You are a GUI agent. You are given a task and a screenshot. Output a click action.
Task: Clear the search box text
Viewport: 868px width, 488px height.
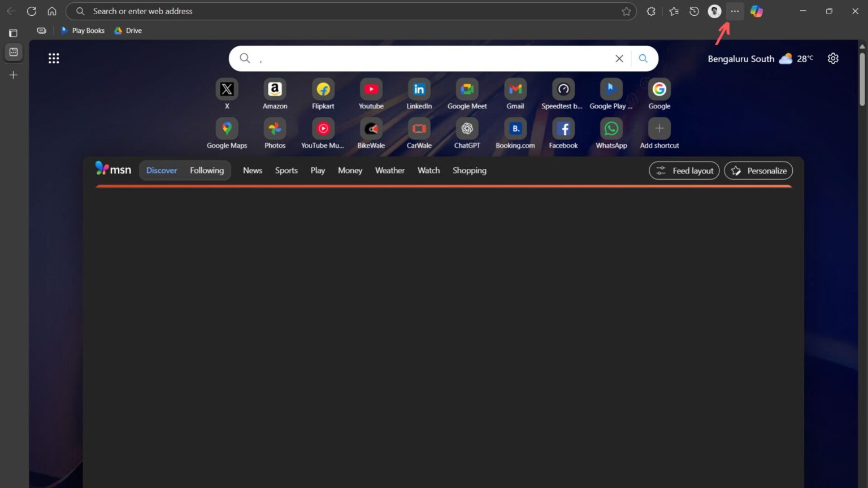[x=619, y=58]
